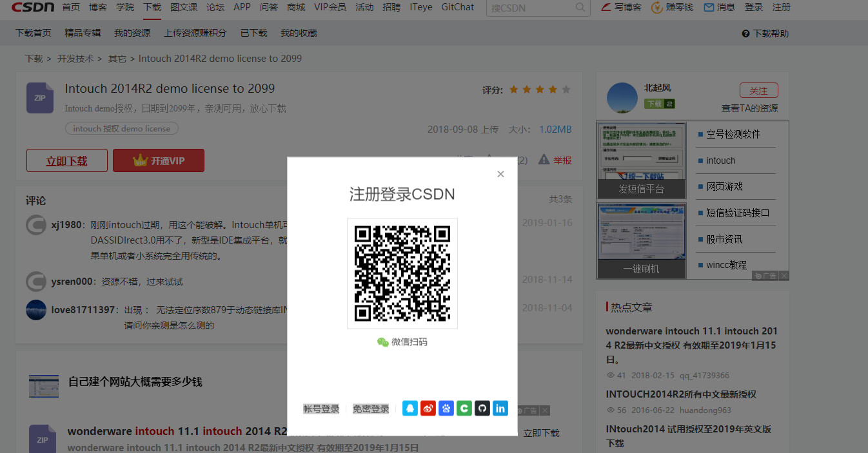This screenshot has width=868, height=453.
Task: Click the CSDN logo
Action: (x=33, y=8)
